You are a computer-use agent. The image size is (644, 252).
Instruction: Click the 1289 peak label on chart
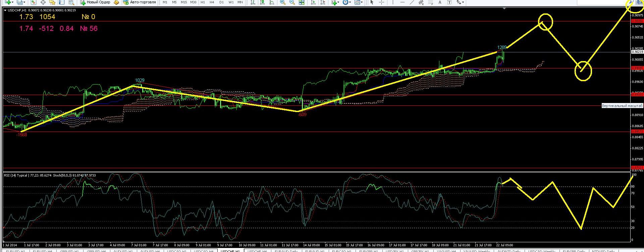point(502,47)
